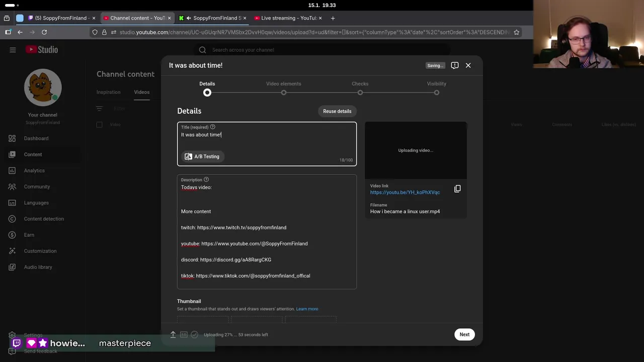Click the address bar shield icon

point(95,32)
